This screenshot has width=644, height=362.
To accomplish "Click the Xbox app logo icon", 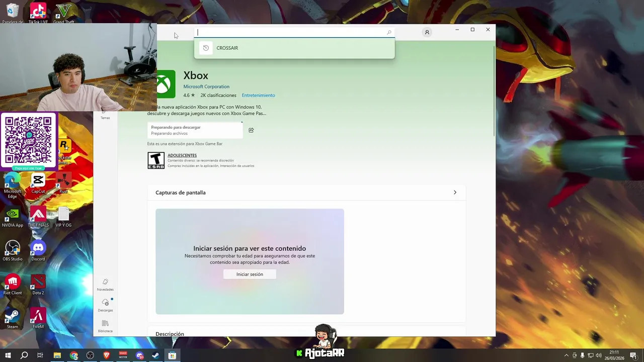I will coord(166,84).
